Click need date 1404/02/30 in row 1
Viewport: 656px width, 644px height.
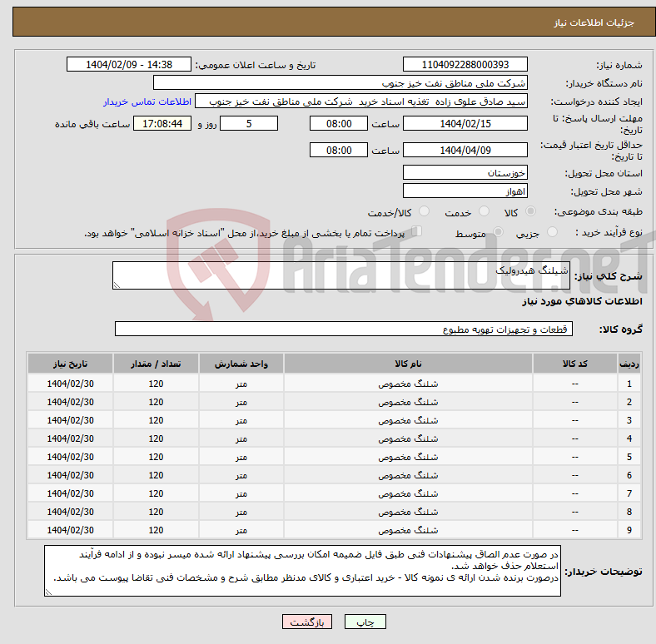(70, 384)
